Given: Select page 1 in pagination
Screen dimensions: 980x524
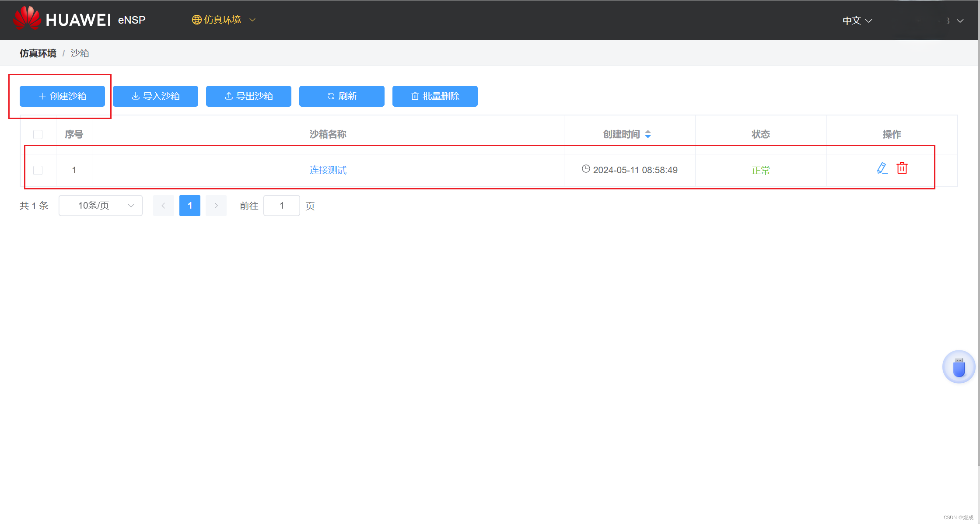Looking at the screenshot, I should point(190,206).
